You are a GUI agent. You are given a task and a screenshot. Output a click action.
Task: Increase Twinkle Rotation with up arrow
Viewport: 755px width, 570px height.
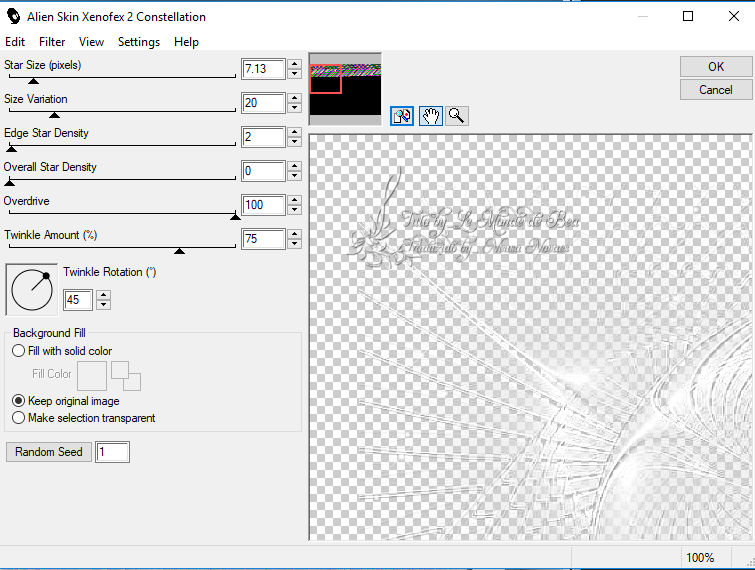[104, 295]
